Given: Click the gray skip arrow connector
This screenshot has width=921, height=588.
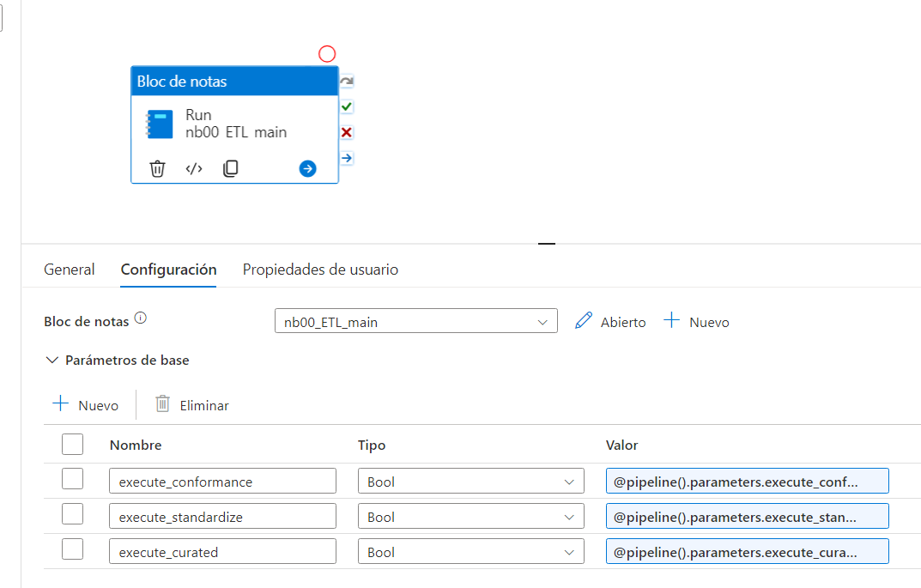Looking at the screenshot, I should point(347,82).
